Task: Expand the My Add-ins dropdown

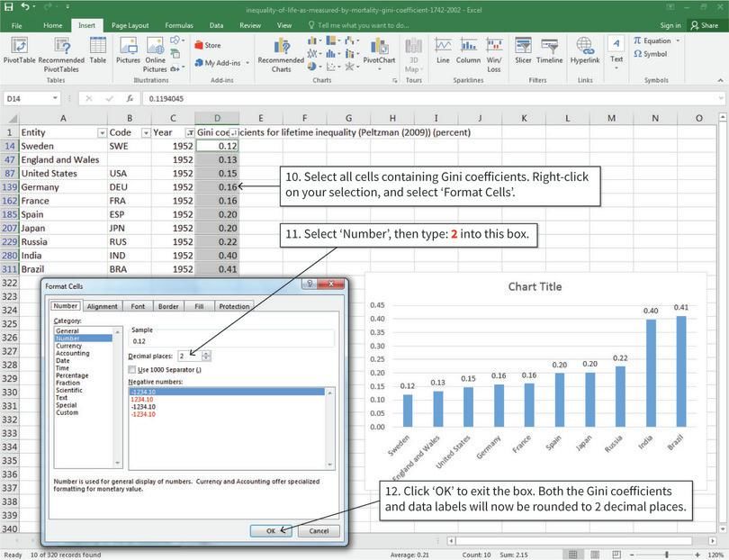Action: (x=247, y=63)
